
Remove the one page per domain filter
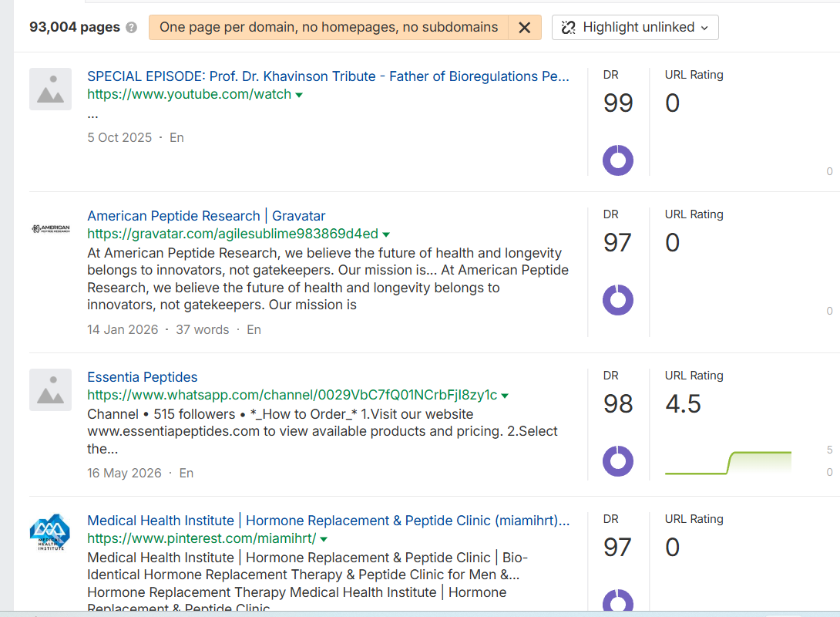[x=525, y=27]
